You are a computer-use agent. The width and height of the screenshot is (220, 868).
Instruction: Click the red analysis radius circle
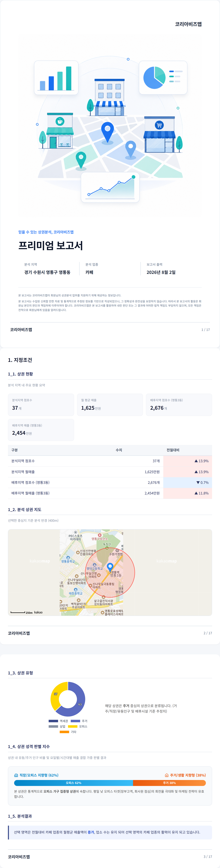click(110, 572)
